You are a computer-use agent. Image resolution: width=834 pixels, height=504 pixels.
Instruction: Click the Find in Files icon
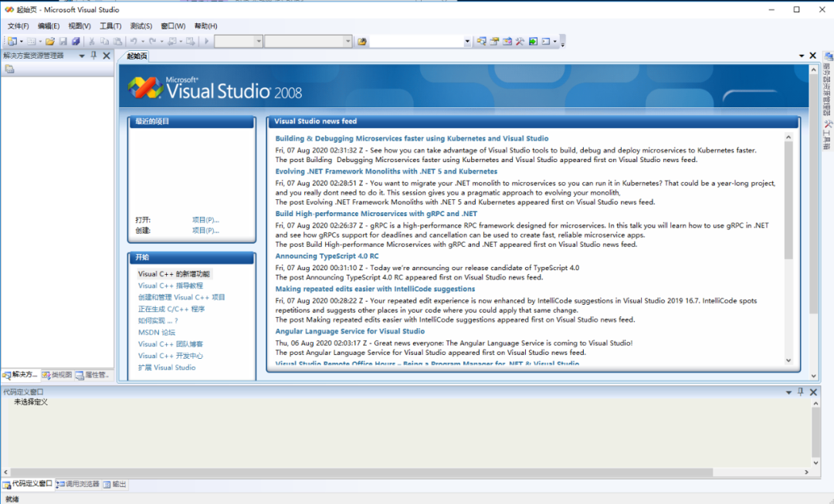pos(362,41)
